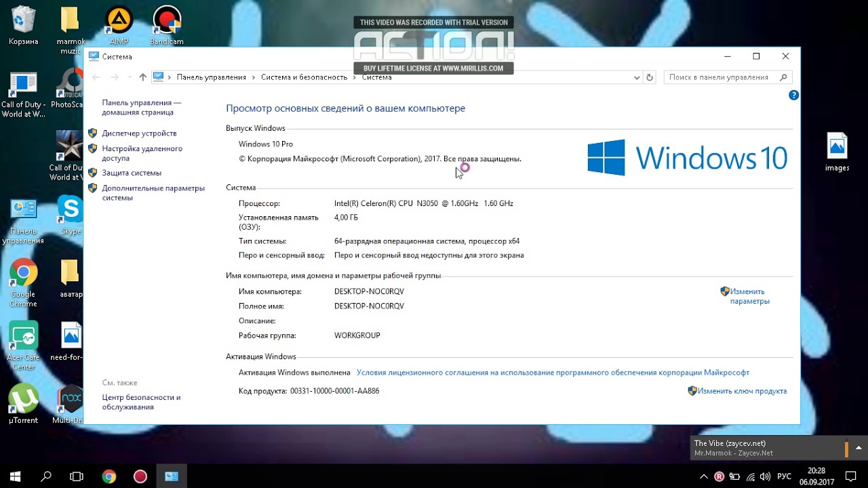Open the Action Center notifications icon

(851, 476)
